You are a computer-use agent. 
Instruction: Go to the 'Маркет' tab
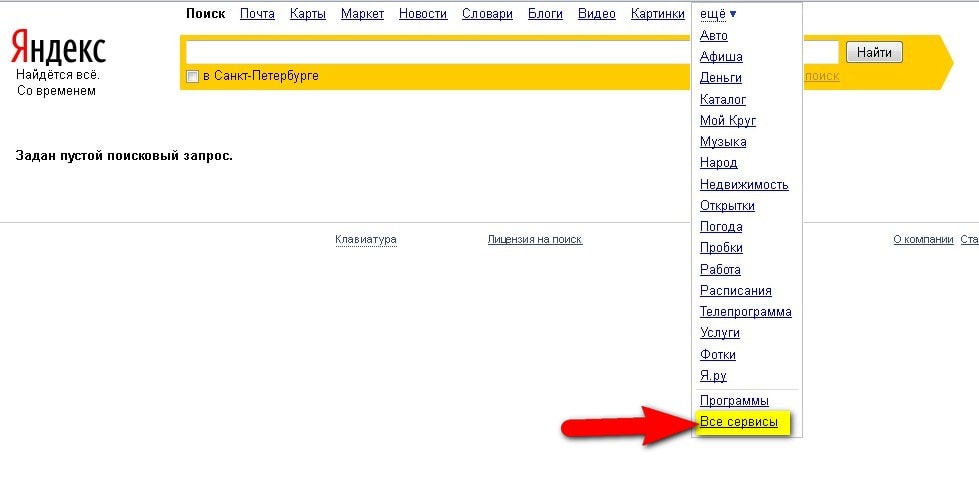click(x=362, y=14)
